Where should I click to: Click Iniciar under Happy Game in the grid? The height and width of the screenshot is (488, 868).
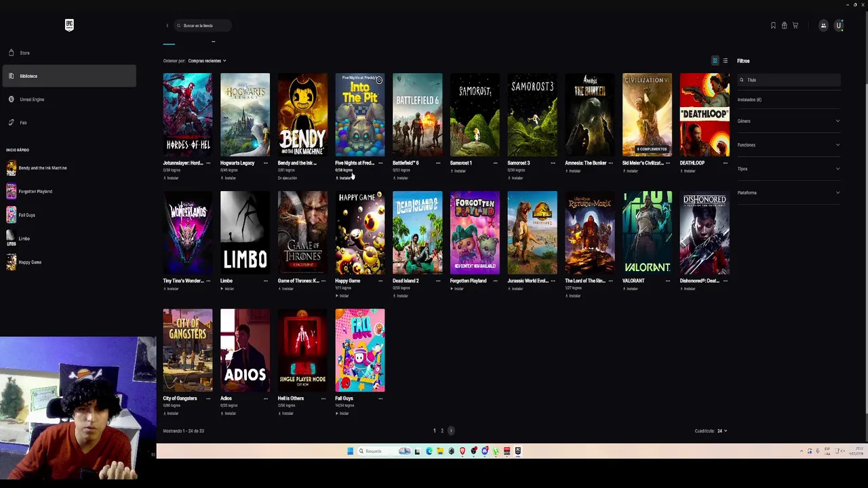point(343,296)
